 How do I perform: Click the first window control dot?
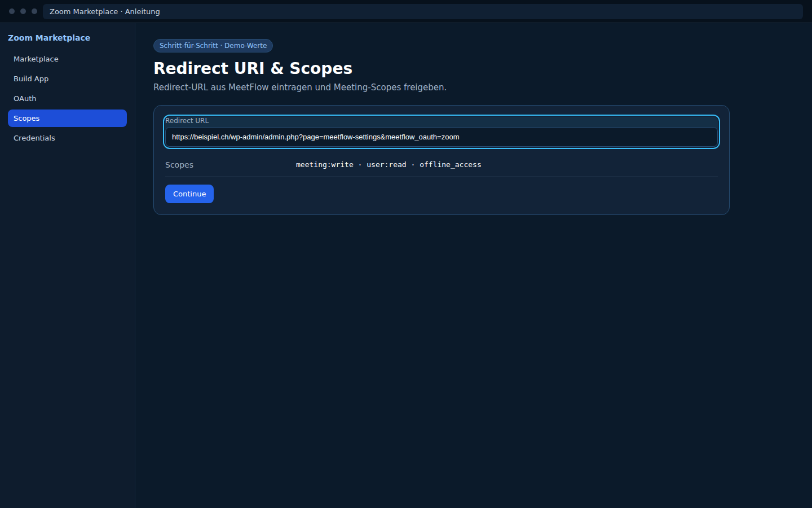coord(12,11)
